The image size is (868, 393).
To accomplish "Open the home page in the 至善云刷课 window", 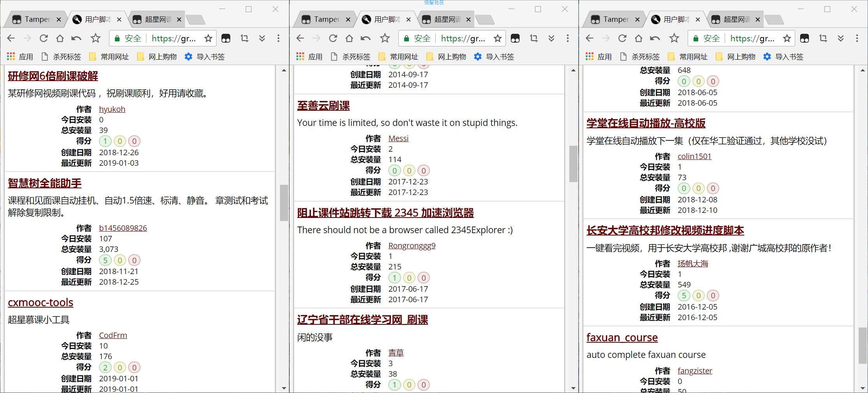I will (349, 38).
